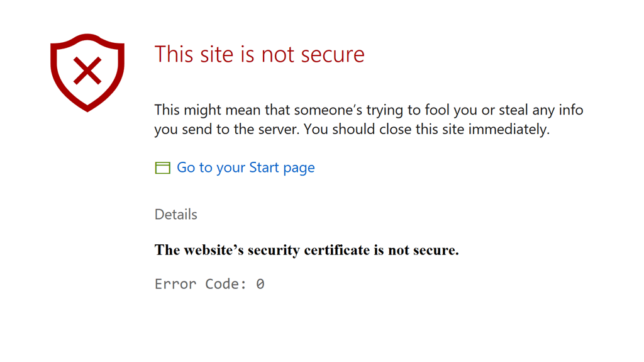This screenshot has height=362, width=644.
Task: Click the word immediately in the warning
Action: point(509,129)
